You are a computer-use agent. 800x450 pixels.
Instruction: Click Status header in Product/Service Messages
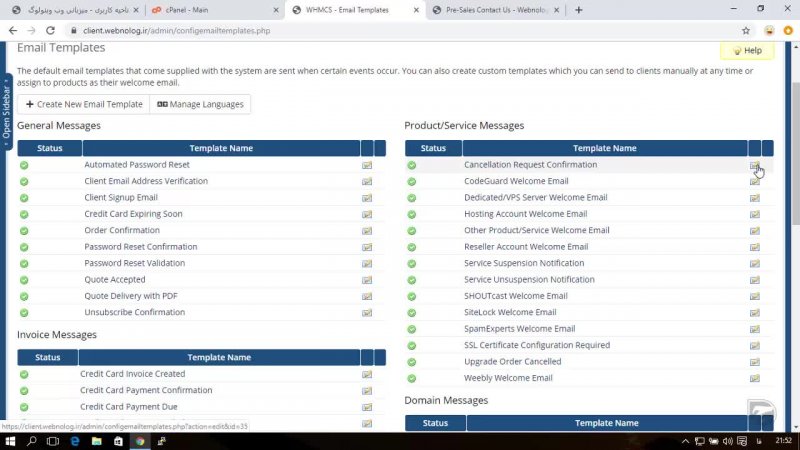pyautogui.click(x=433, y=148)
